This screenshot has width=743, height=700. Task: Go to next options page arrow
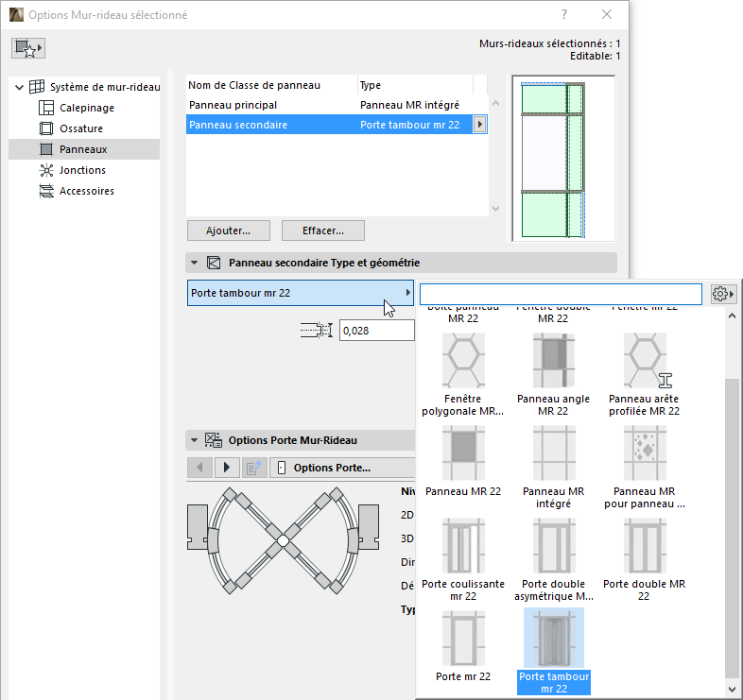coord(227,468)
